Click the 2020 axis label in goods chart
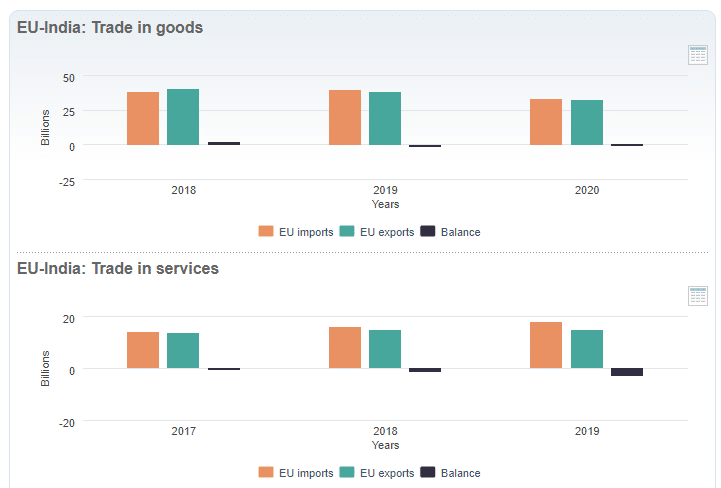The height and width of the screenshot is (488, 721). [x=587, y=190]
